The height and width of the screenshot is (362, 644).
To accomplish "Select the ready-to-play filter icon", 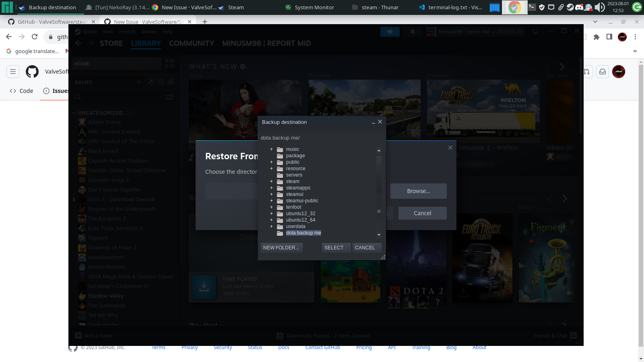I will point(171,82).
